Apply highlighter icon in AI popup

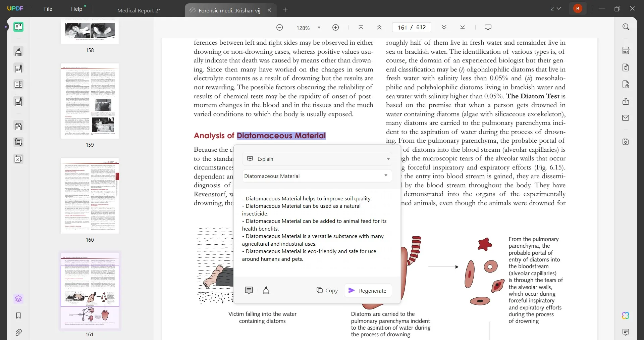(x=266, y=290)
